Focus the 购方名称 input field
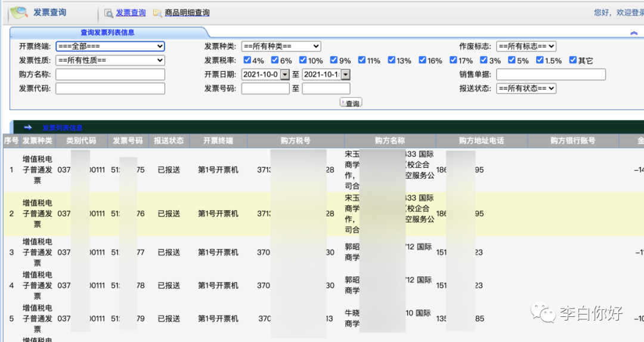 (110, 75)
